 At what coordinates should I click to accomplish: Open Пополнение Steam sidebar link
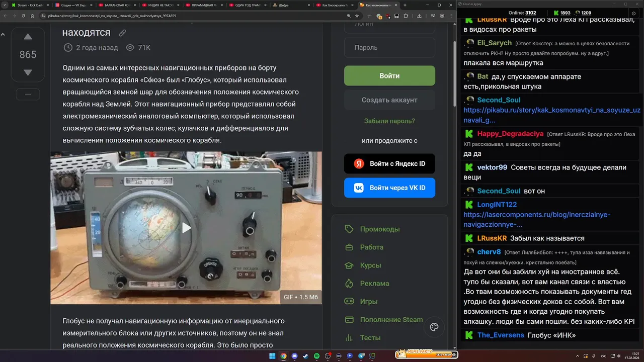coord(391,320)
